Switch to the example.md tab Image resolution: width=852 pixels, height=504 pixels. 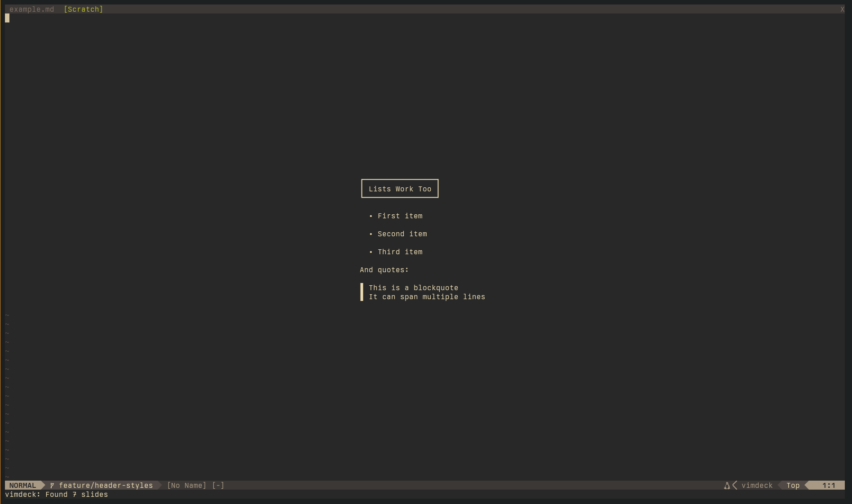coord(32,9)
